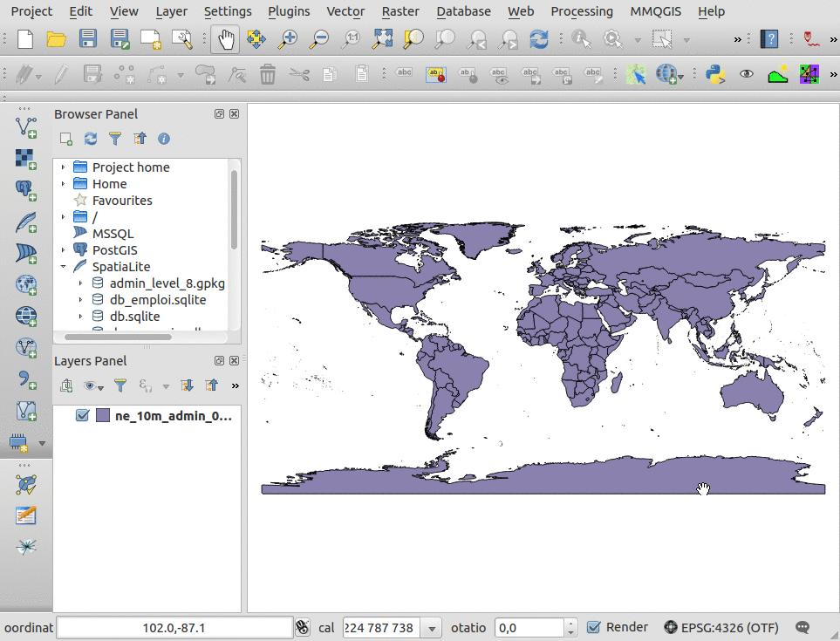Open the Python Console

717,75
